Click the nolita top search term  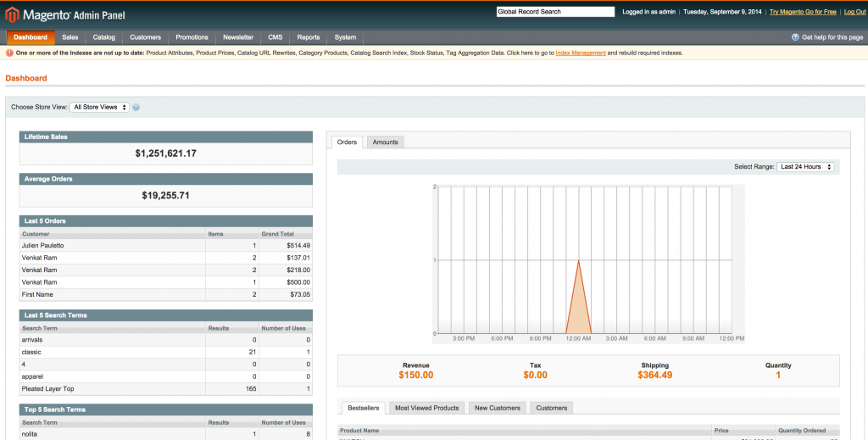click(x=30, y=434)
